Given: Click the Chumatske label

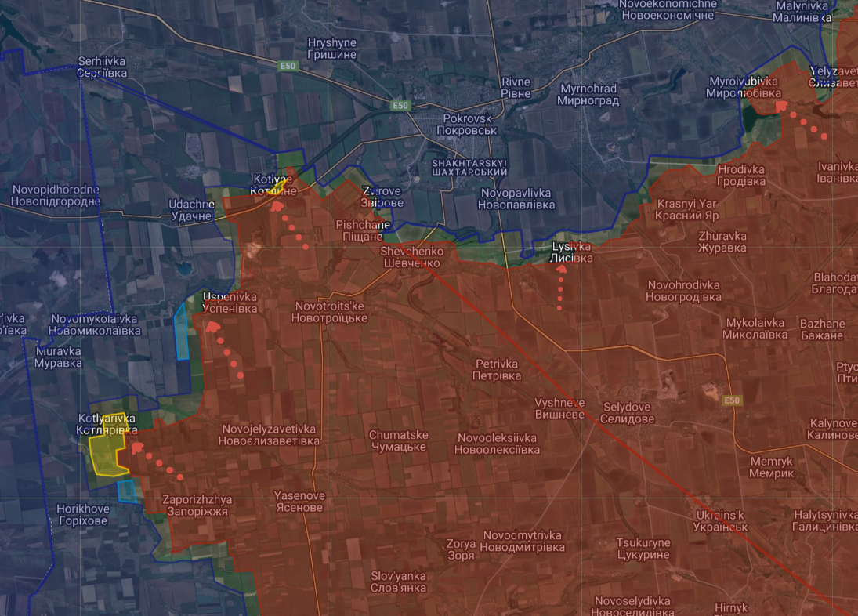Looking at the screenshot, I should pos(398,441).
